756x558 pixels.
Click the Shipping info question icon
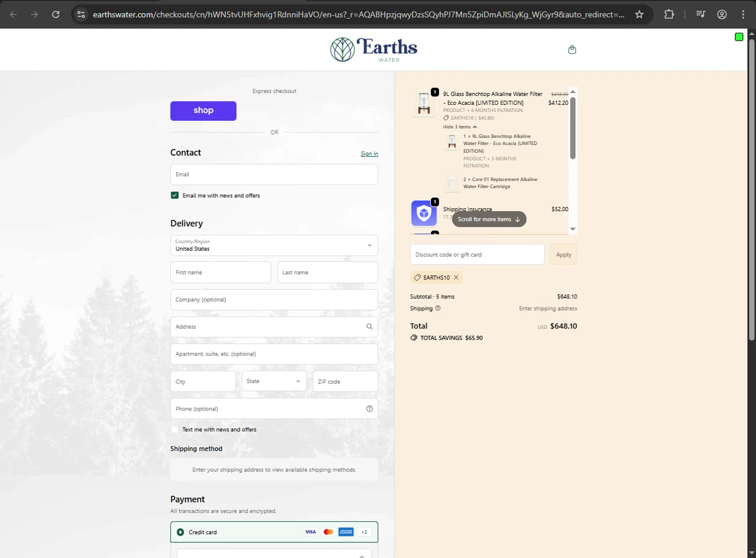[438, 308]
